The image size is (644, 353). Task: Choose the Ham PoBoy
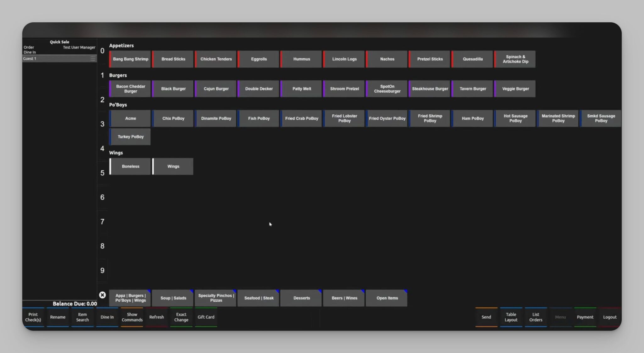coord(472,118)
